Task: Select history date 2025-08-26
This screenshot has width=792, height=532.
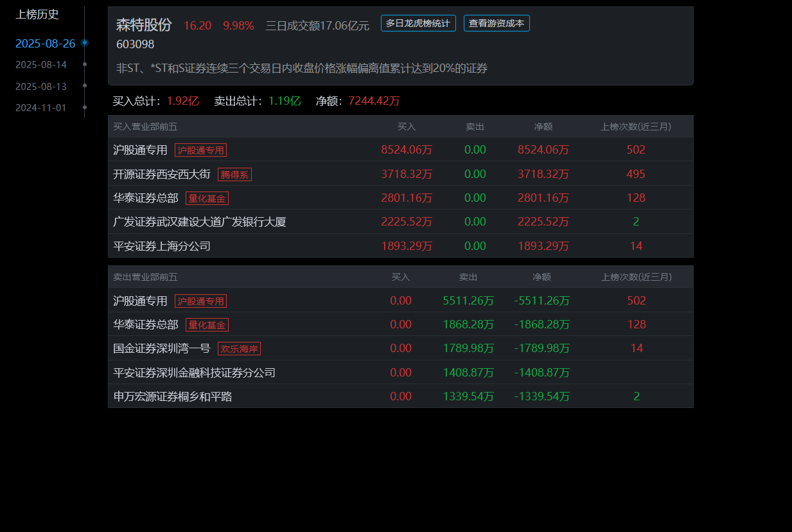Action: (46, 44)
